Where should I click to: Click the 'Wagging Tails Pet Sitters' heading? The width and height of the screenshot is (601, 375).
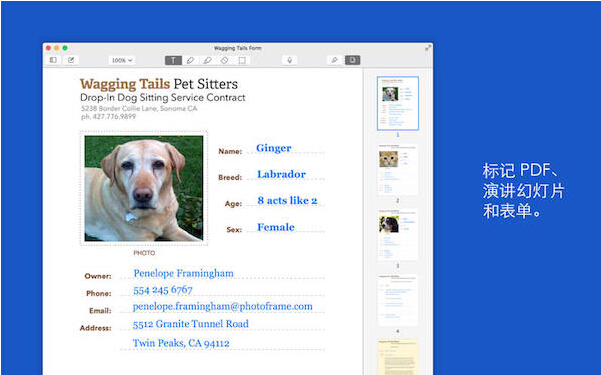click(159, 84)
